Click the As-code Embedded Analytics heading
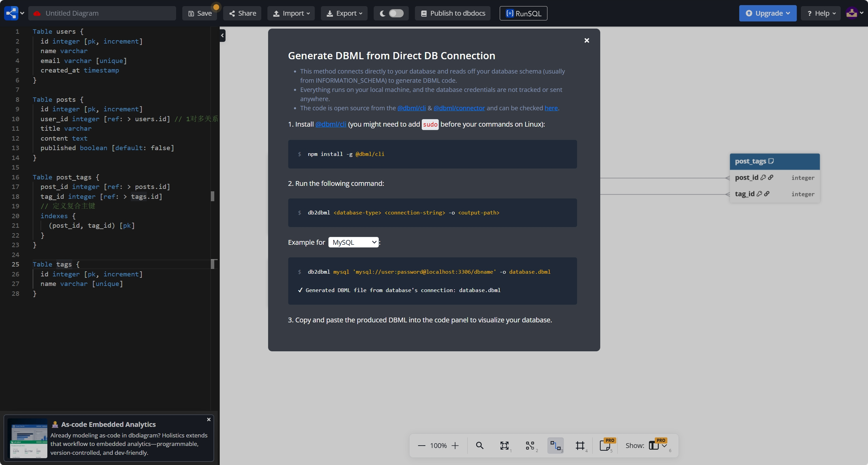868x465 pixels. coord(108,424)
